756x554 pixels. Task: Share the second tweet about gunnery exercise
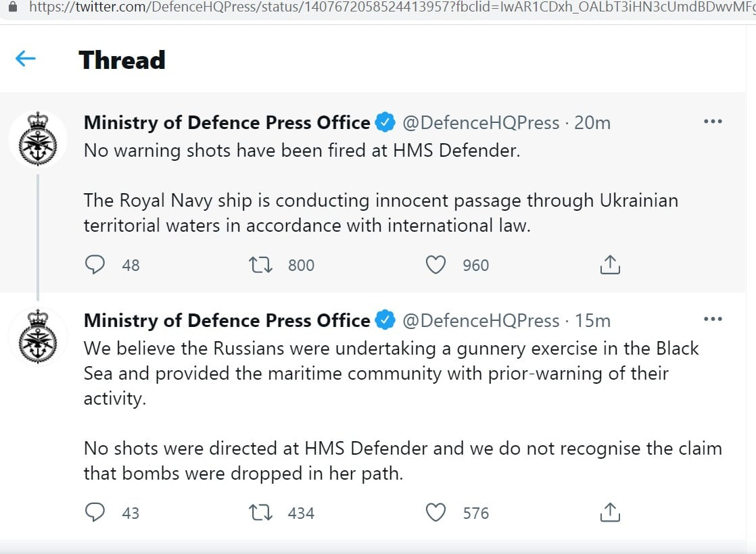tap(610, 512)
